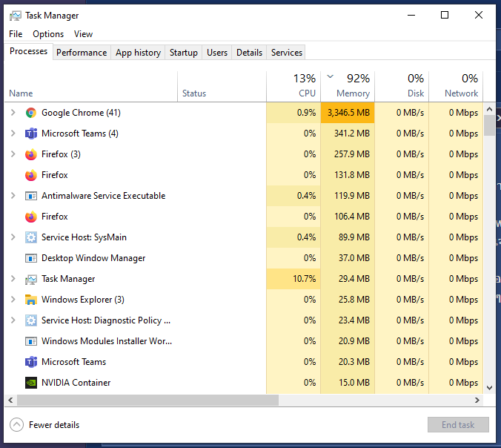Click the Desktop Window Manager icon

point(31,258)
